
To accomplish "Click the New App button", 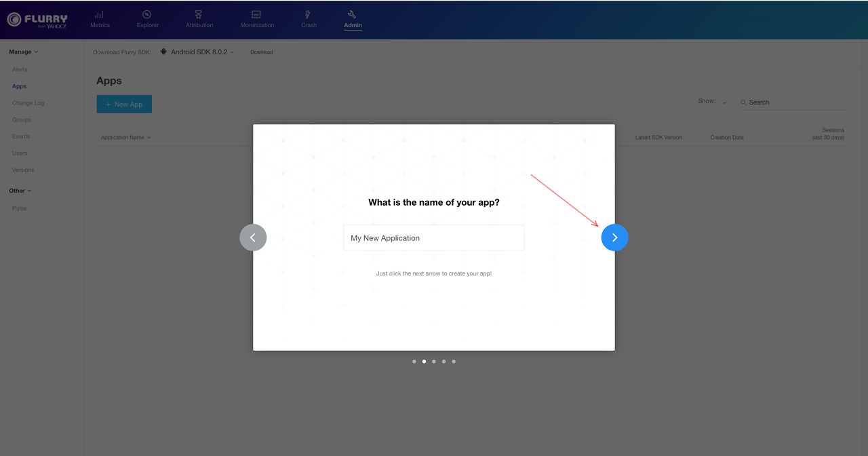I will pyautogui.click(x=124, y=104).
